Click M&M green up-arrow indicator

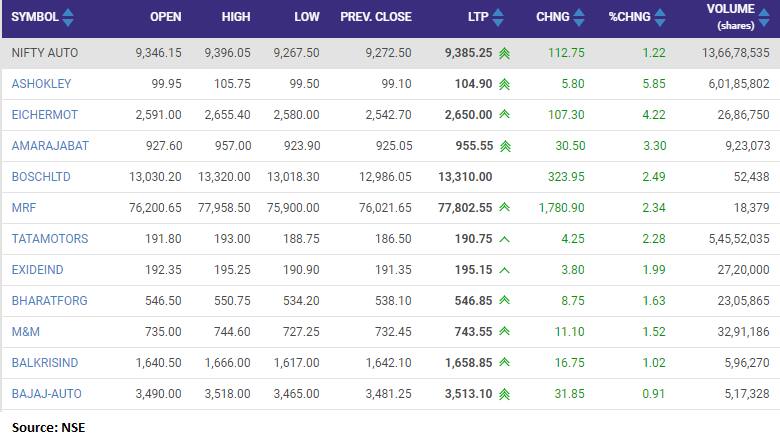(504, 331)
